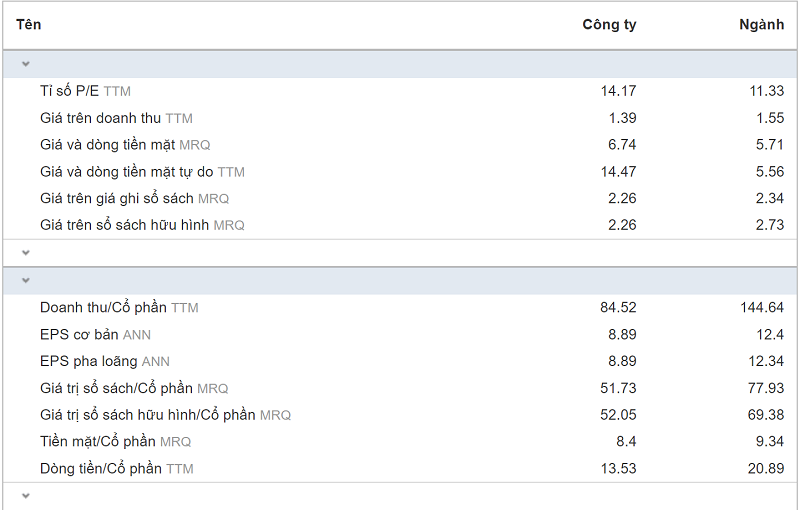This screenshot has width=800, height=510.
Task: Click the Dòng tiền/Cổ phần TTM label
Action: click(117, 469)
